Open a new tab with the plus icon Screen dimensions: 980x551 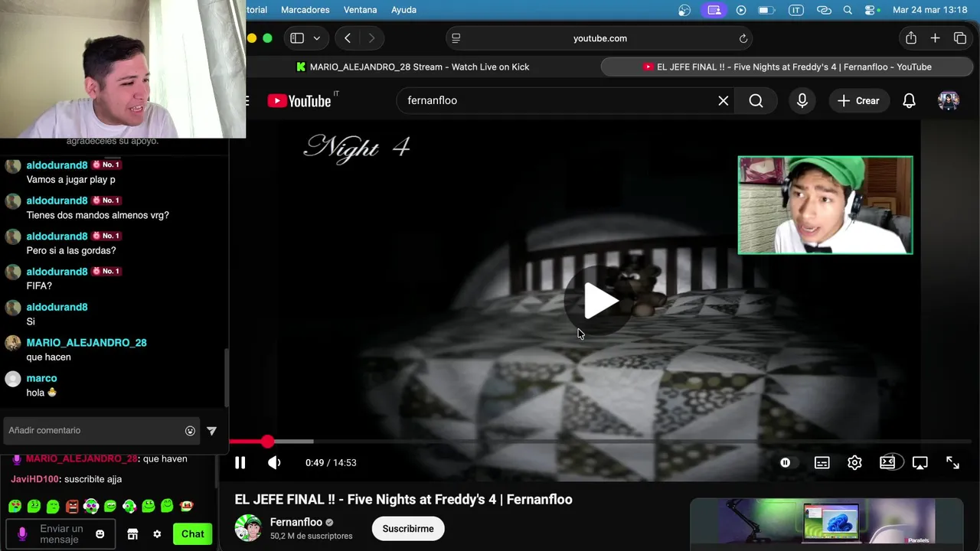(935, 38)
